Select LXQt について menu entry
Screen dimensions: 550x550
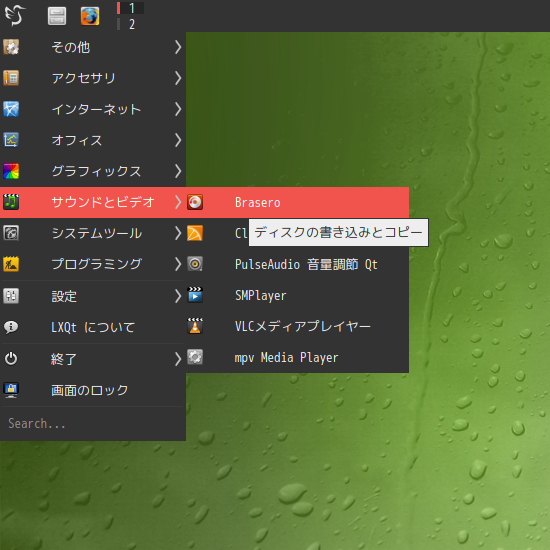point(93,327)
